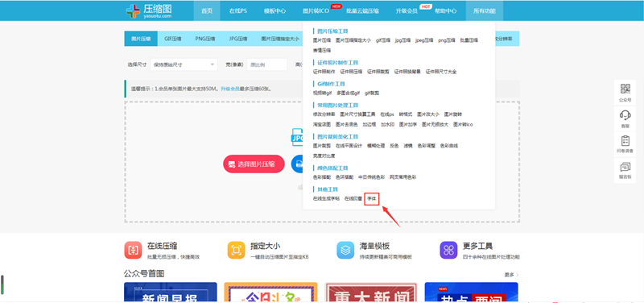Open the 新闻早报 template thumbnail

tap(171, 293)
